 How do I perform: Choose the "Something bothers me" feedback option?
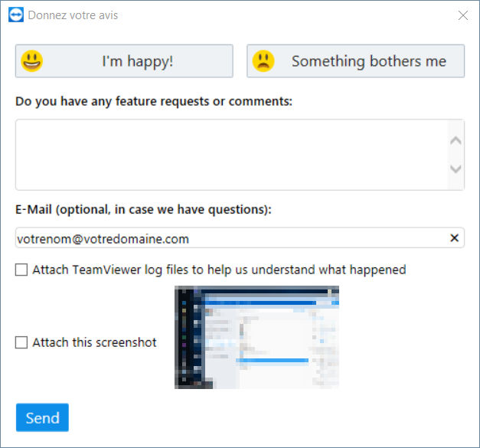coord(356,61)
